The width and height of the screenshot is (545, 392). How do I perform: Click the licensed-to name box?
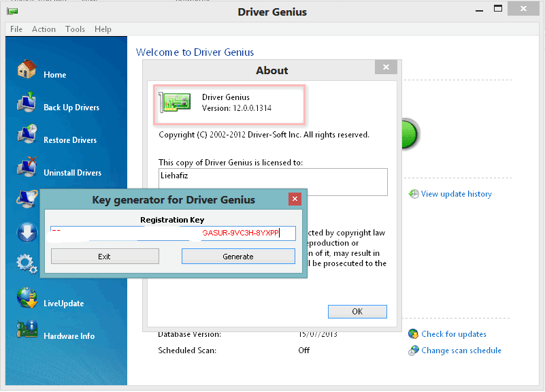[273, 182]
